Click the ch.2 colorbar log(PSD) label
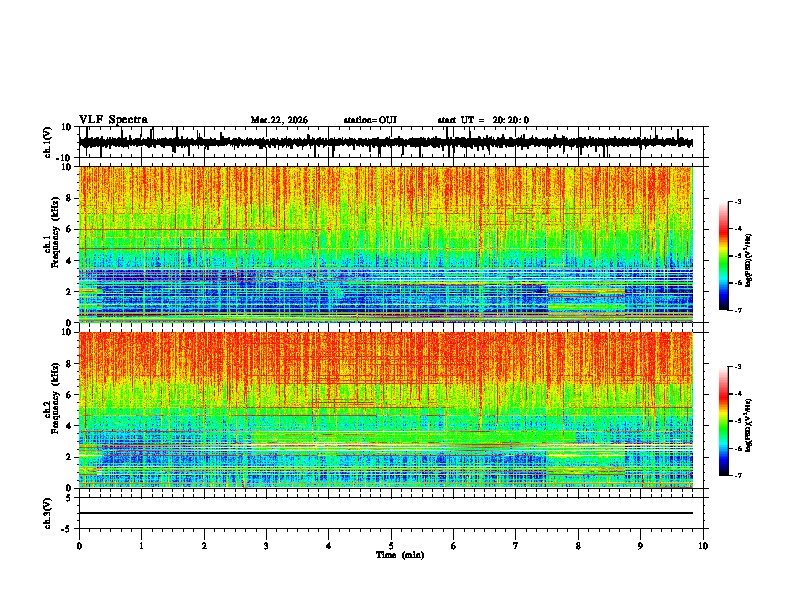792x612 pixels. tap(748, 425)
